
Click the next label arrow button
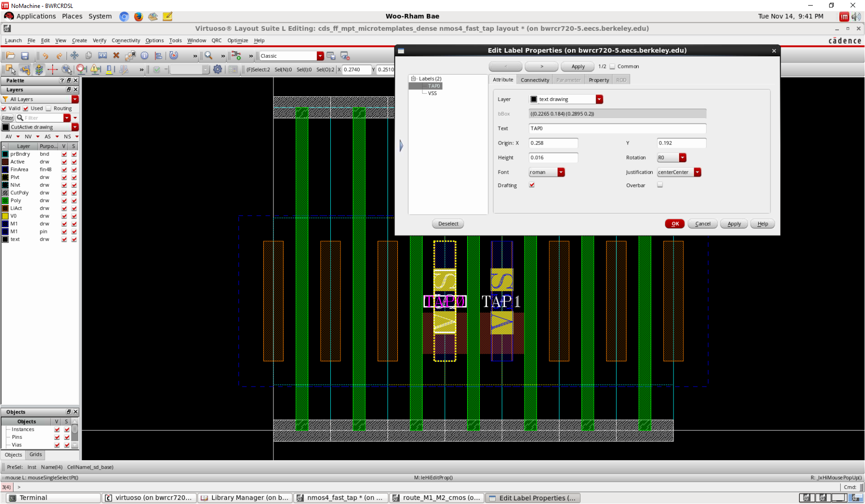tap(541, 67)
